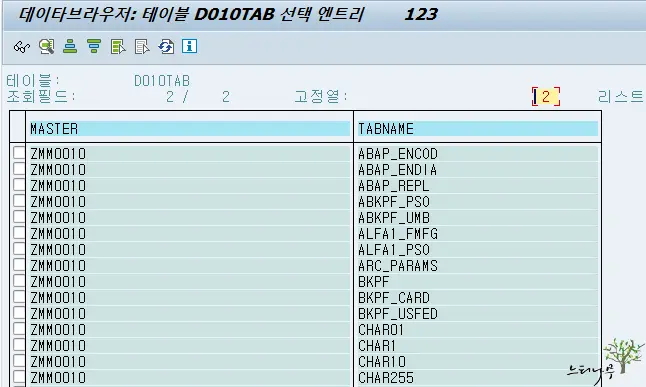
Task: Sort the list in ascending order
Action: click(x=70, y=46)
